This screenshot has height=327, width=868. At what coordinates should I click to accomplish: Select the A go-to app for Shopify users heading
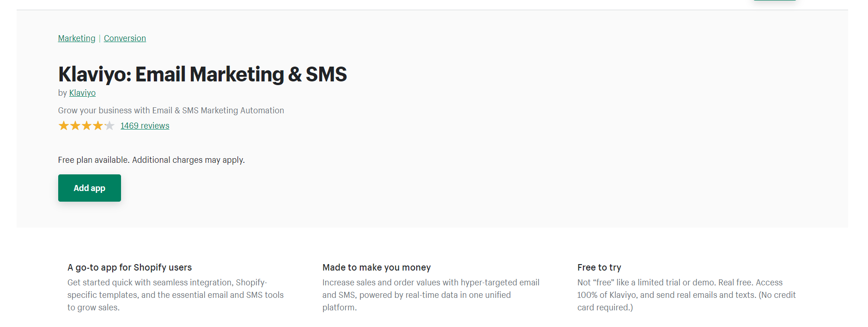[129, 267]
